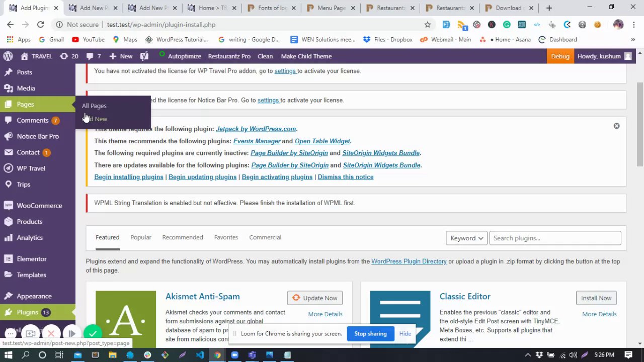Open Comments in the sidebar
Viewport: 644px width, 362px height.
pyautogui.click(x=32, y=120)
